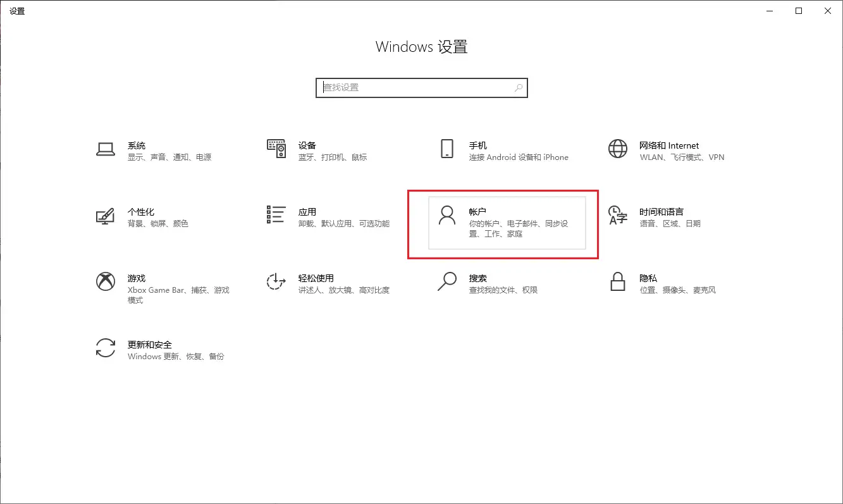Close the 设置 window

tap(828, 11)
